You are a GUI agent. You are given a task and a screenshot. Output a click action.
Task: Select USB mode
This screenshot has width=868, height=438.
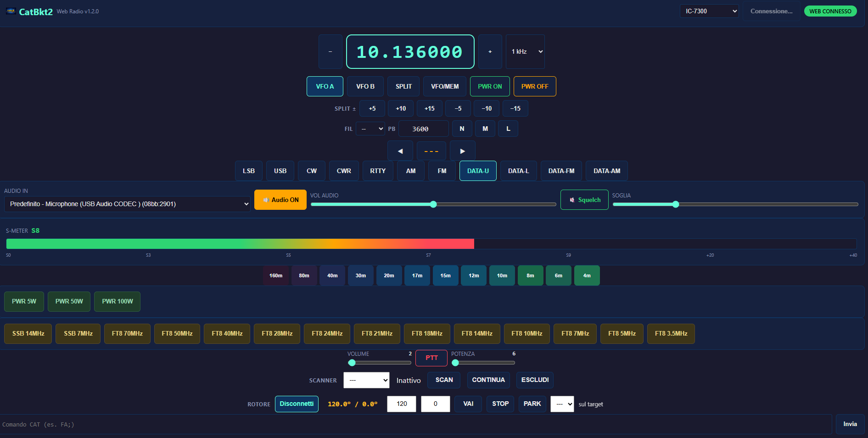(x=280, y=171)
